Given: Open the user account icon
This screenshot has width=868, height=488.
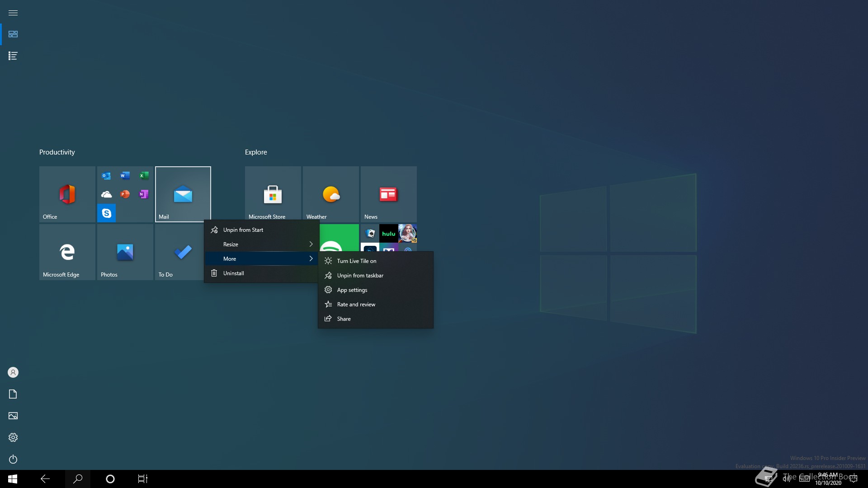Looking at the screenshot, I should point(13,372).
